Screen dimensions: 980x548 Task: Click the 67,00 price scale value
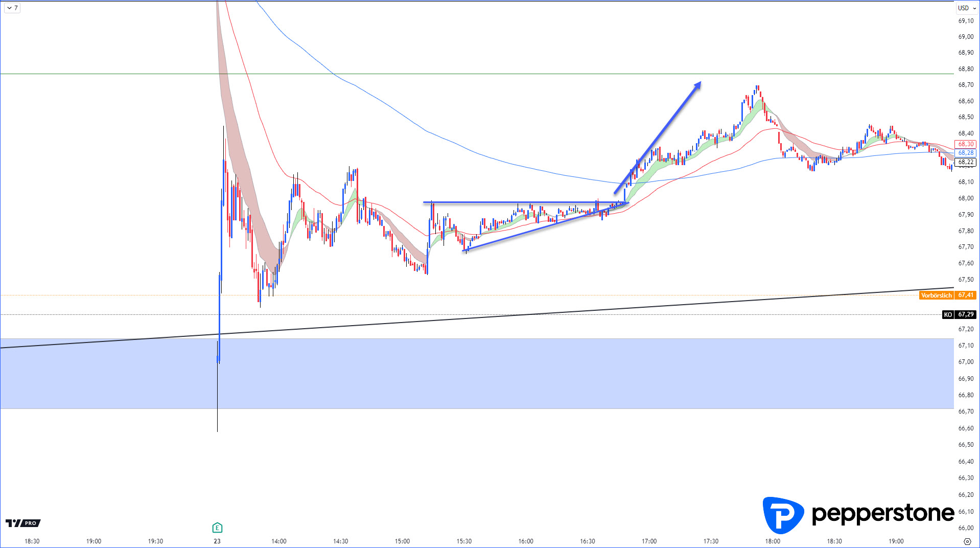(966, 362)
